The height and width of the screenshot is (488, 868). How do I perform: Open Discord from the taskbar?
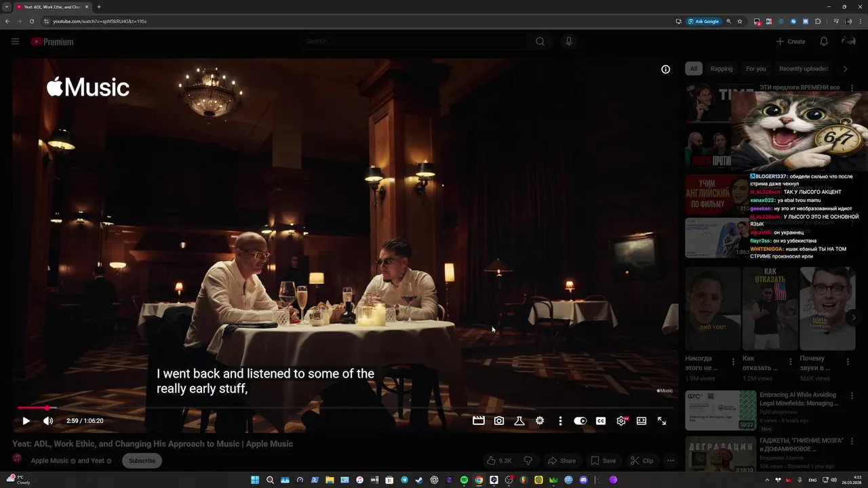[x=583, y=480]
